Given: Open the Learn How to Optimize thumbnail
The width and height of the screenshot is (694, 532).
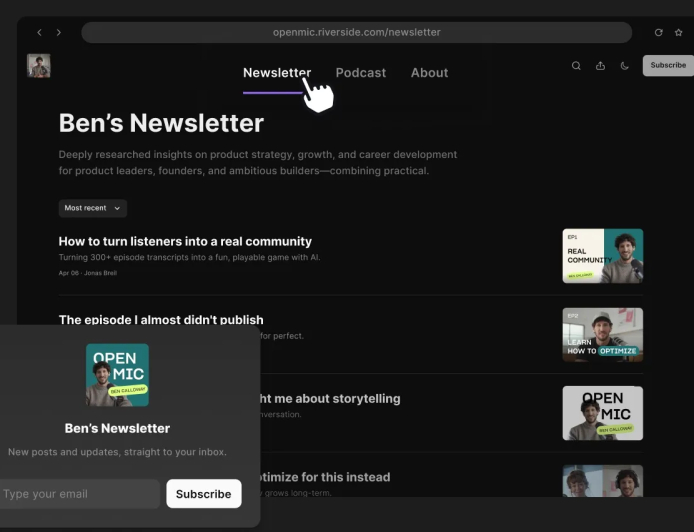Looking at the screenshot, I should tap(602, 335).
